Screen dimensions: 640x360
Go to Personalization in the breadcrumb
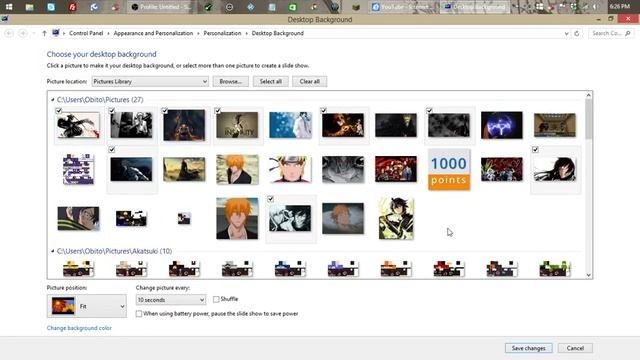coord(222,33)
